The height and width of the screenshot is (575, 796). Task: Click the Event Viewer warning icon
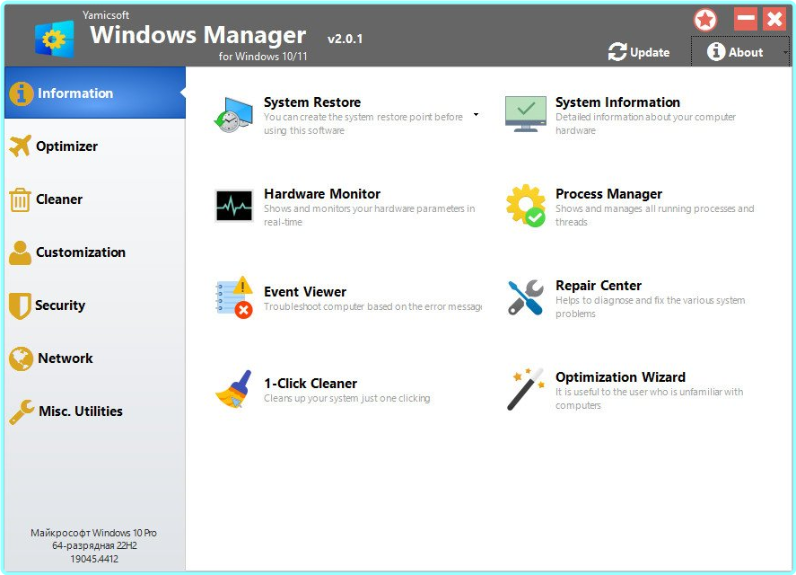tap(234, 298)
